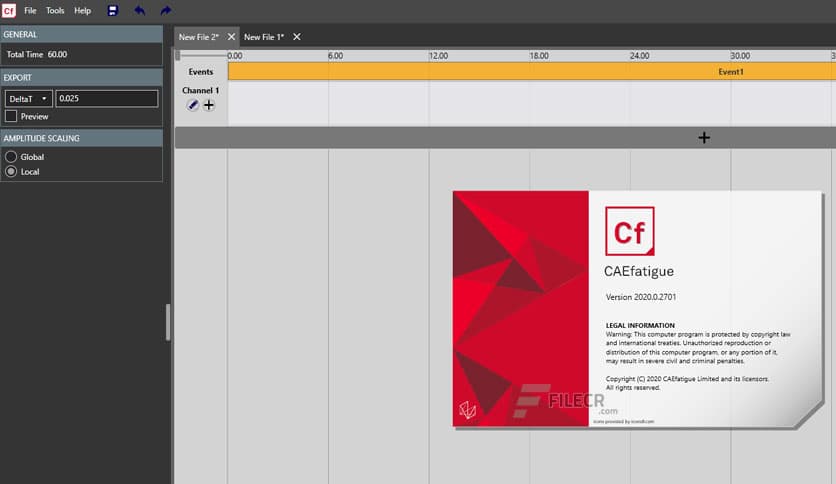Click the CAEfatigue app logo icon
836x484 pixels.
pyautogui.click(x=8, y=10)
